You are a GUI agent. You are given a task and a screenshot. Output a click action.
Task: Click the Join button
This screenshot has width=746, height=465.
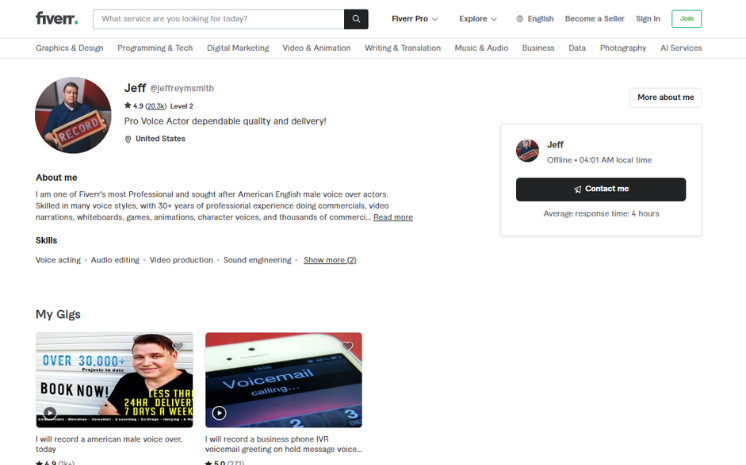click(687, 19)
